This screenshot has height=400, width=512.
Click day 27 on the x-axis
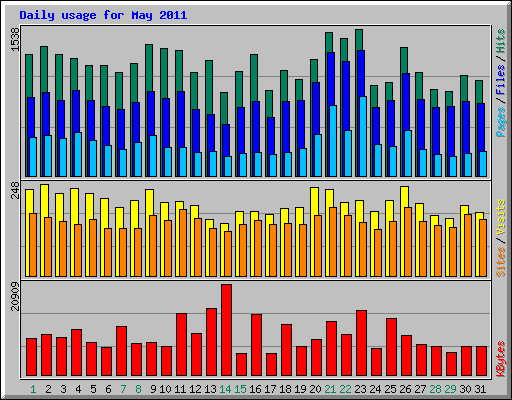(420, 389)
